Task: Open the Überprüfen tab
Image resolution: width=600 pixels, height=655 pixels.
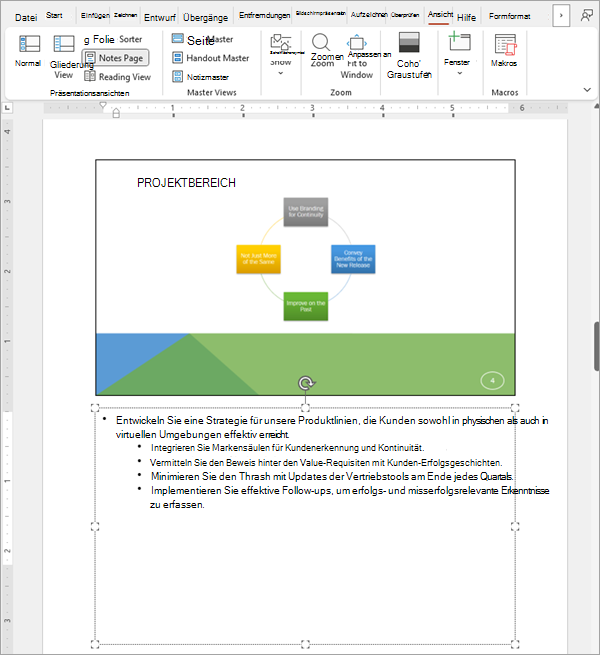Action: click(405, 15)
